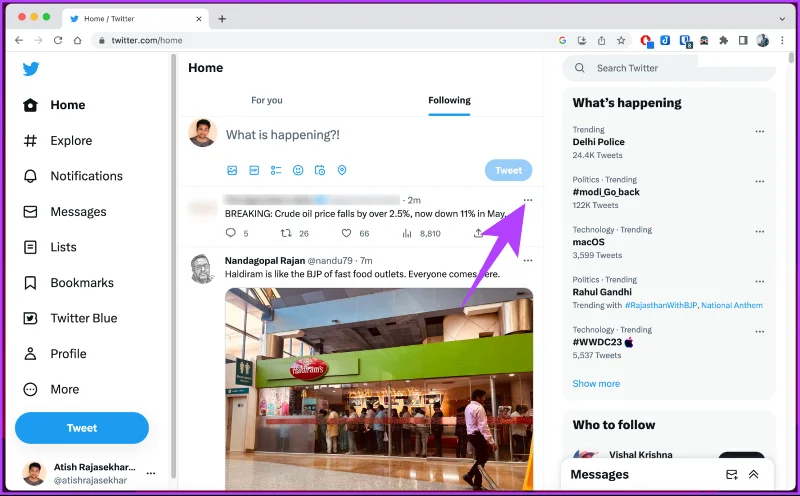Click the Twitter bird logo
The width and height of the screenshot is (800, 496).
[31, 68]
